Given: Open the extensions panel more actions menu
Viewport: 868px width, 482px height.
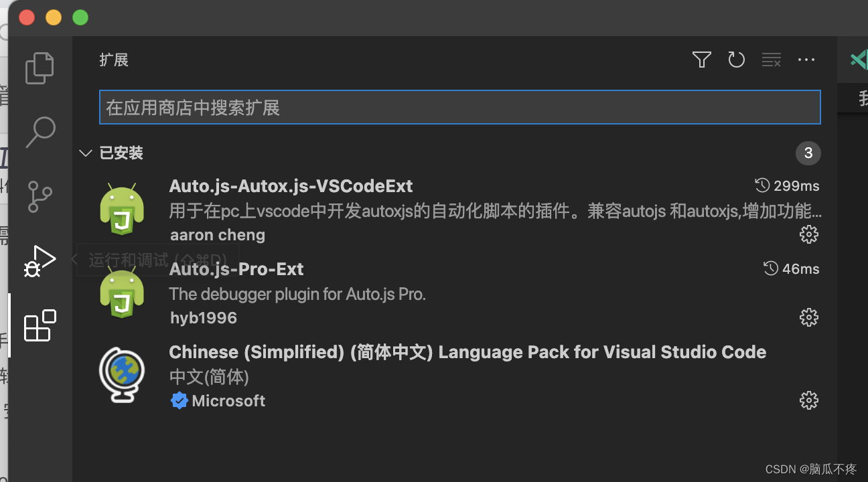Looking at the screenshot, I should [806, 60].
